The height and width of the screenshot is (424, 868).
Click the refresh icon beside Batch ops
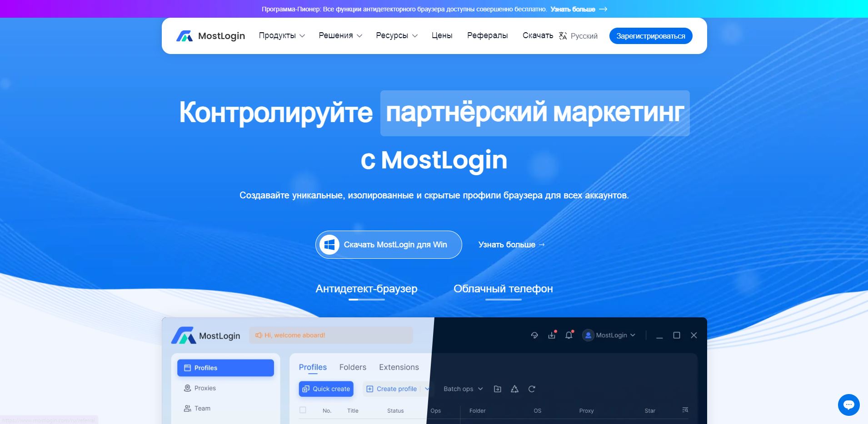(x=532, y=389)
